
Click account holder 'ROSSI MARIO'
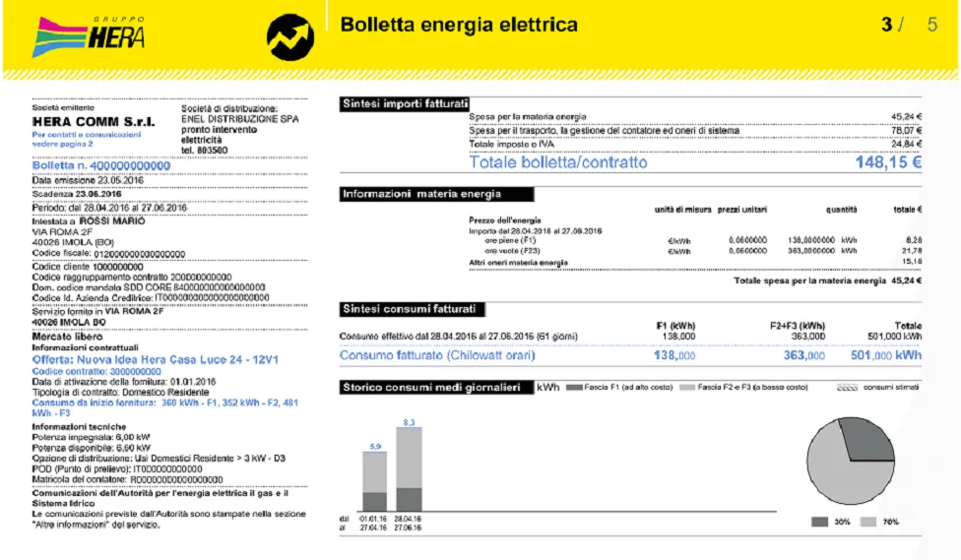click(x=112, y=221)
